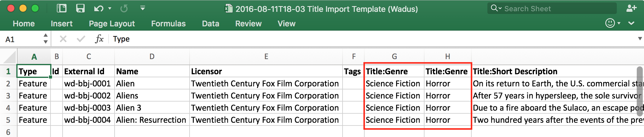Open the Formulas ribbon tab
This screenshot has width=644, height=137.
coord(168,24)
